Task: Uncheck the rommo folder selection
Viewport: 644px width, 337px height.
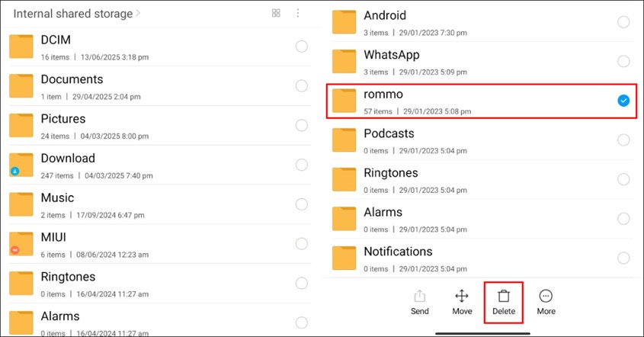Action: [623, 101]
